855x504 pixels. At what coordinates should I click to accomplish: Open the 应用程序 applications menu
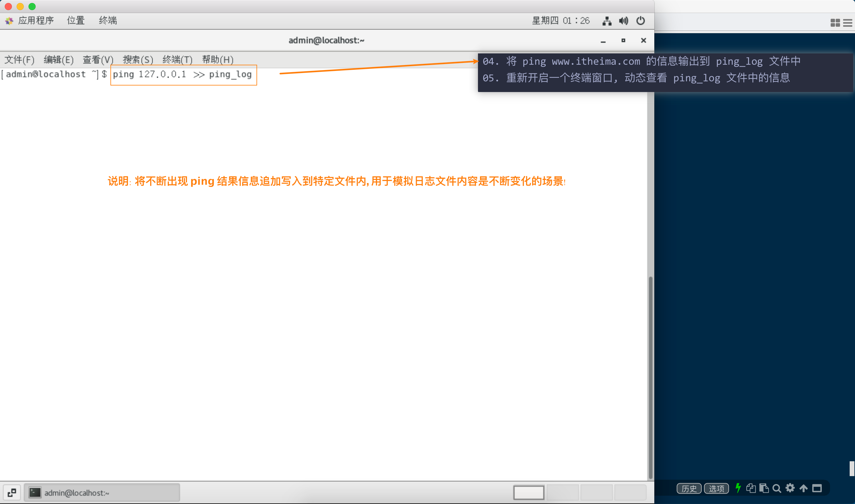[36, 20]
